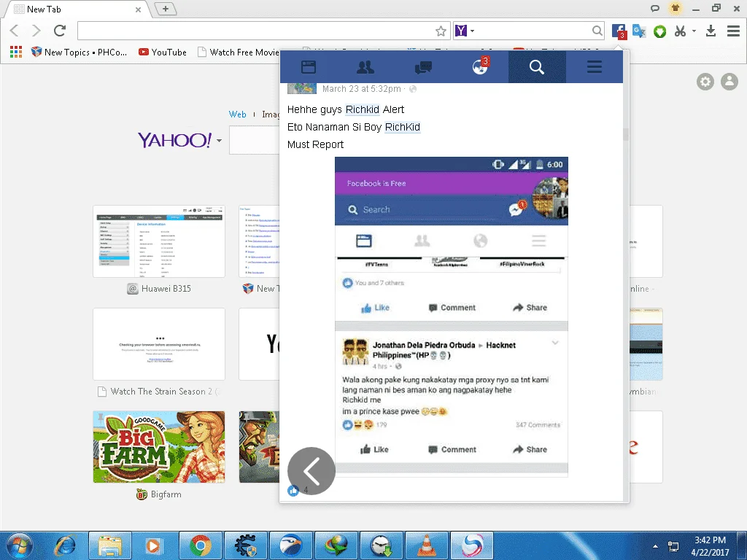Open VLC media player from taskbar
747x560 pixels.
click(x=426, y=545)
